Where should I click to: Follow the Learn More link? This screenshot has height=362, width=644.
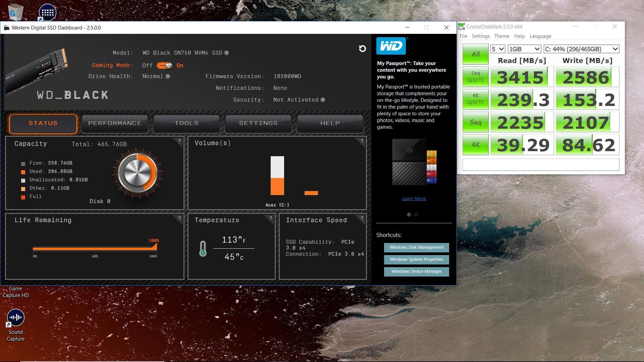(414, 199)
